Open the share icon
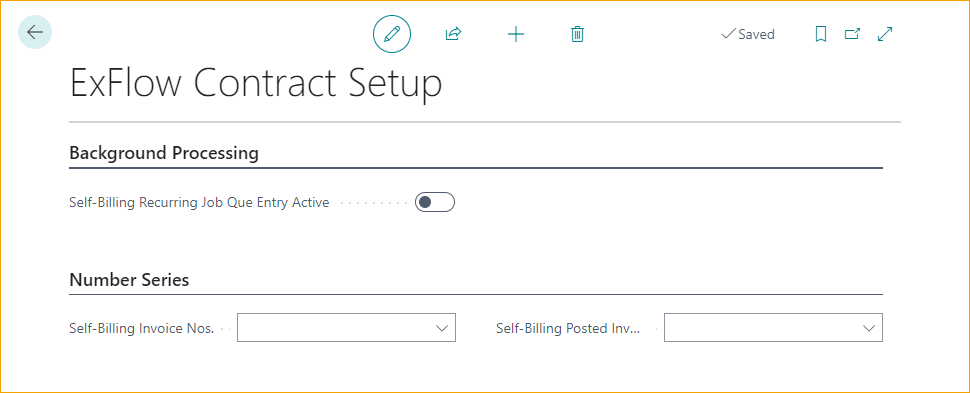 pos(453,33)
